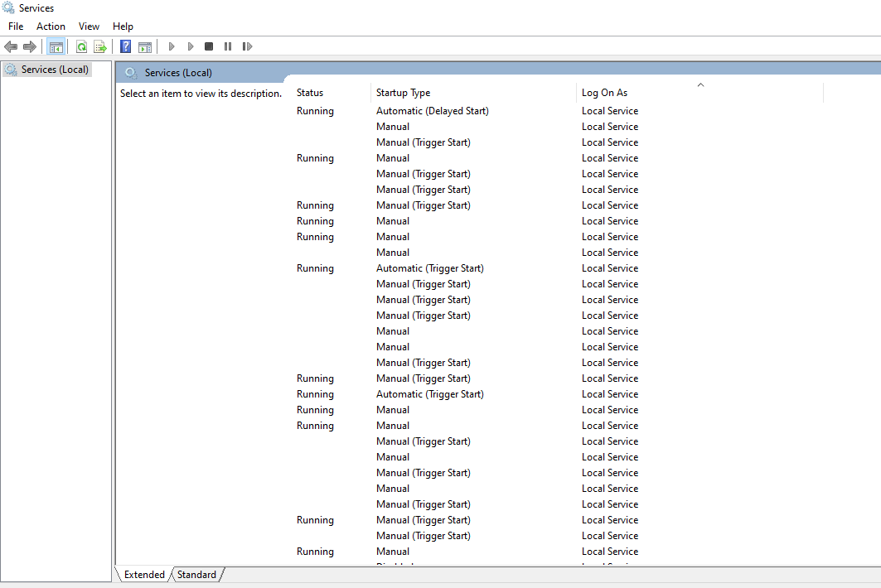Sort services by the Status column header
Image resolution: width=881 pixels, height=588 pixels.
310,93
